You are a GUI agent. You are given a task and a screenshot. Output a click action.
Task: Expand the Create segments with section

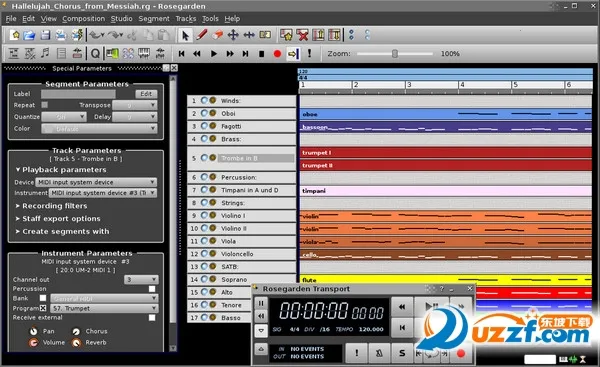tap(62, 232)
